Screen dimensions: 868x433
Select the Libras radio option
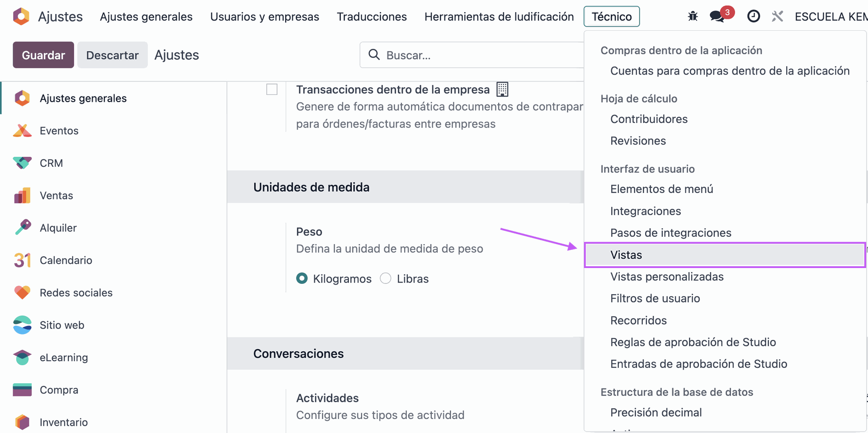386,278
